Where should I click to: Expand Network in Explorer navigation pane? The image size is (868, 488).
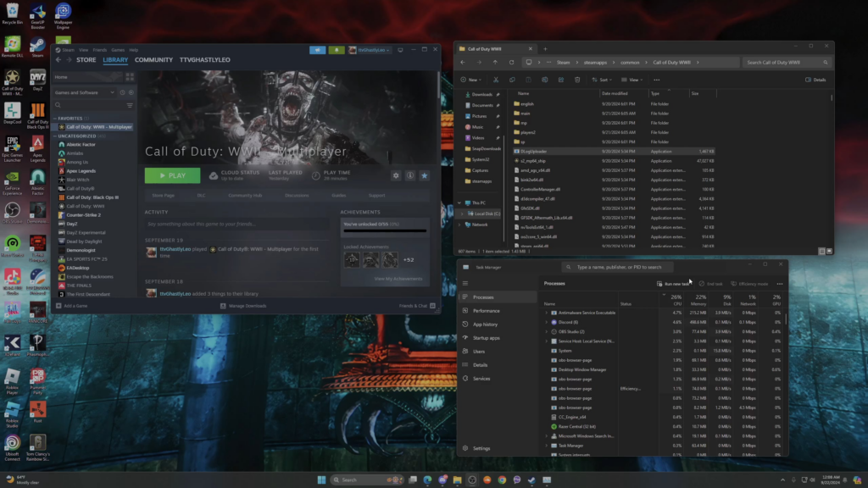(459, 225)
